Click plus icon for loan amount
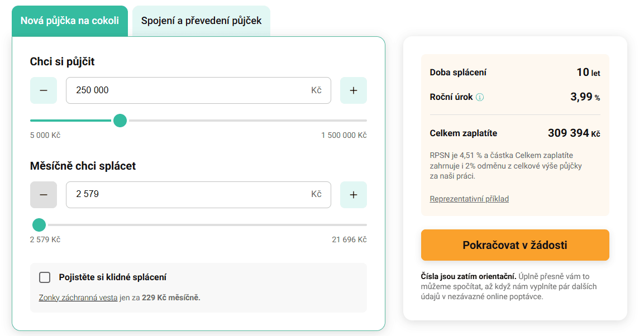 (353, 90)
